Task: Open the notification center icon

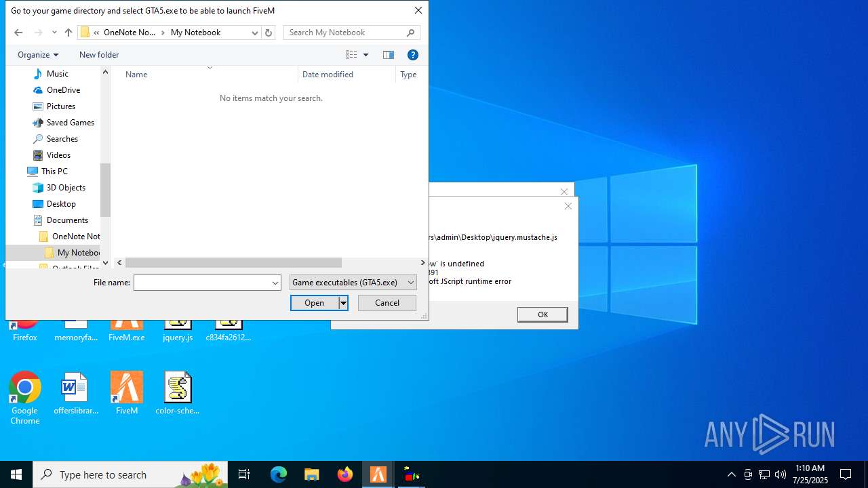Action: pos(846,474)
